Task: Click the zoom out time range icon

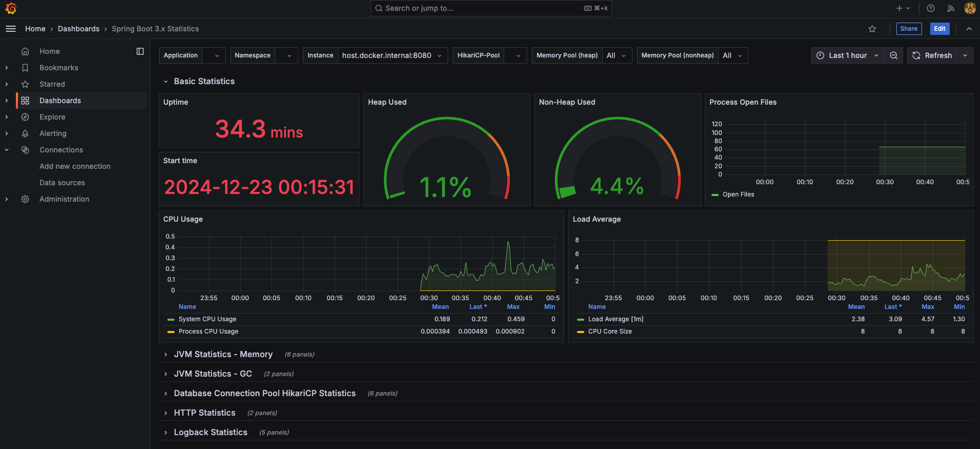Action: click(x=894, y=55)
